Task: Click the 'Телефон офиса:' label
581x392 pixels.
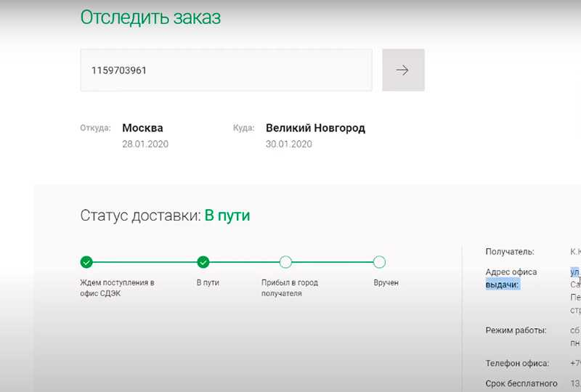Action: point(517,363)
